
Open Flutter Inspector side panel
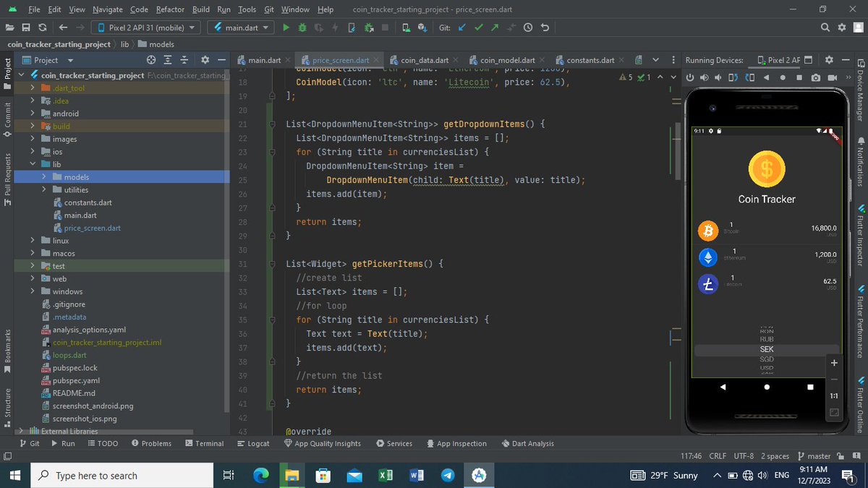pyautogui.click(x=860, y=237)
